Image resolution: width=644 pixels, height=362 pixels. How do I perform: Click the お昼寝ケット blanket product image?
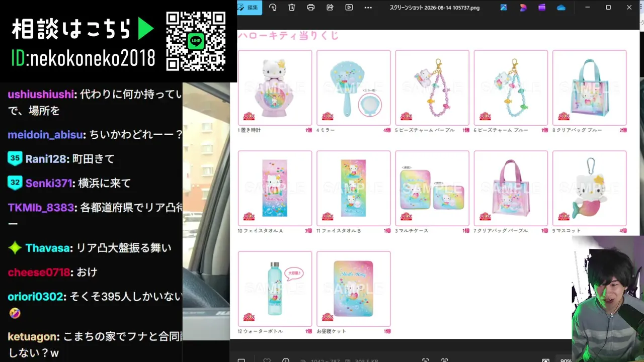point(354,289)
